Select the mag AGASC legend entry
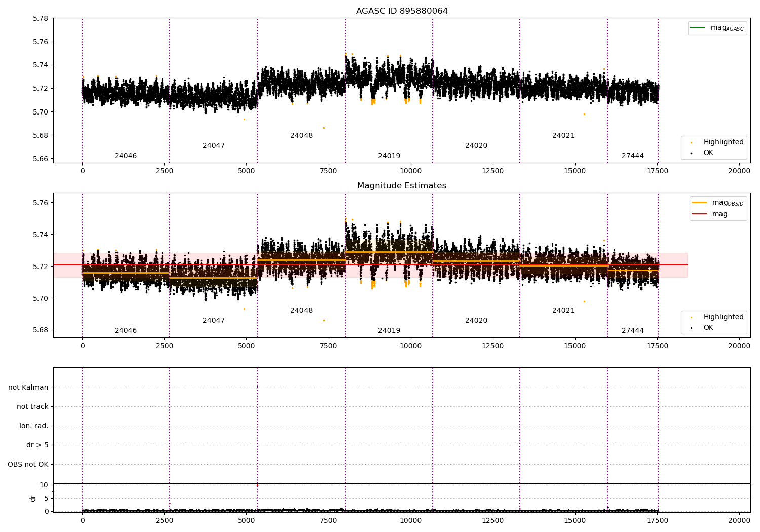The height and width of the screenshot is (532, 760). pyautogui.click(x=717, y=28)
